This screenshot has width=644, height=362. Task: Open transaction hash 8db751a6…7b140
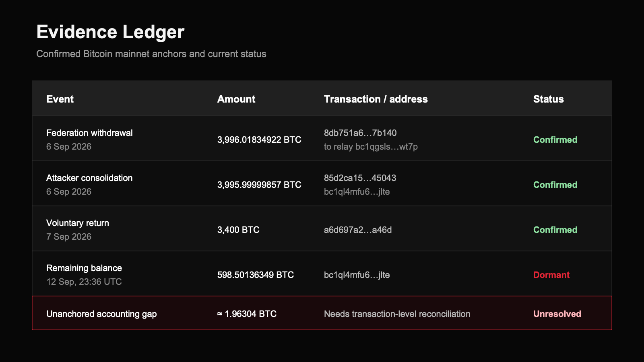[x=360, y=133]
